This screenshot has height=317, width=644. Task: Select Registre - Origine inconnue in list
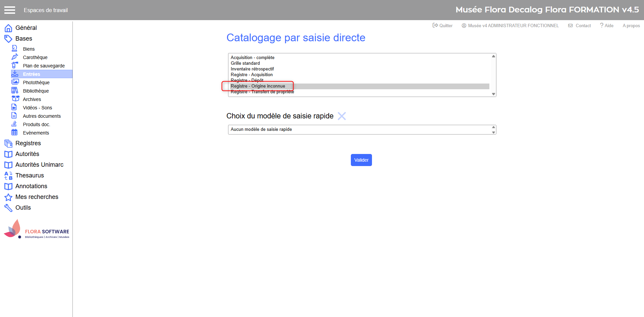click(x=258, y=86)
